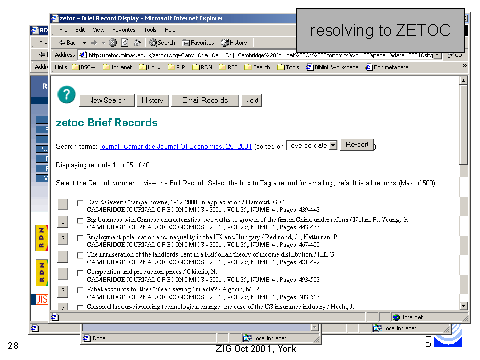480x360 pixels.
Task: Tick the checkbox of the fifth record
Action: point(80,273)
